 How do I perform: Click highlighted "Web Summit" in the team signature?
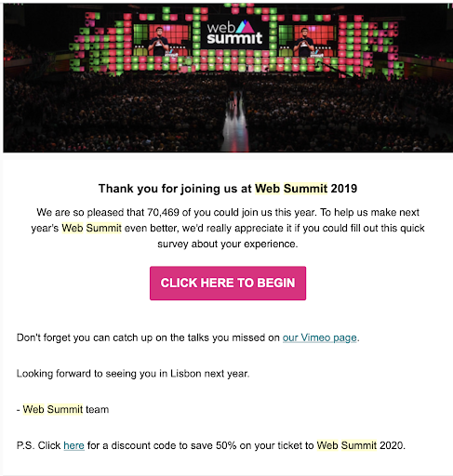[x=53, y=409]
